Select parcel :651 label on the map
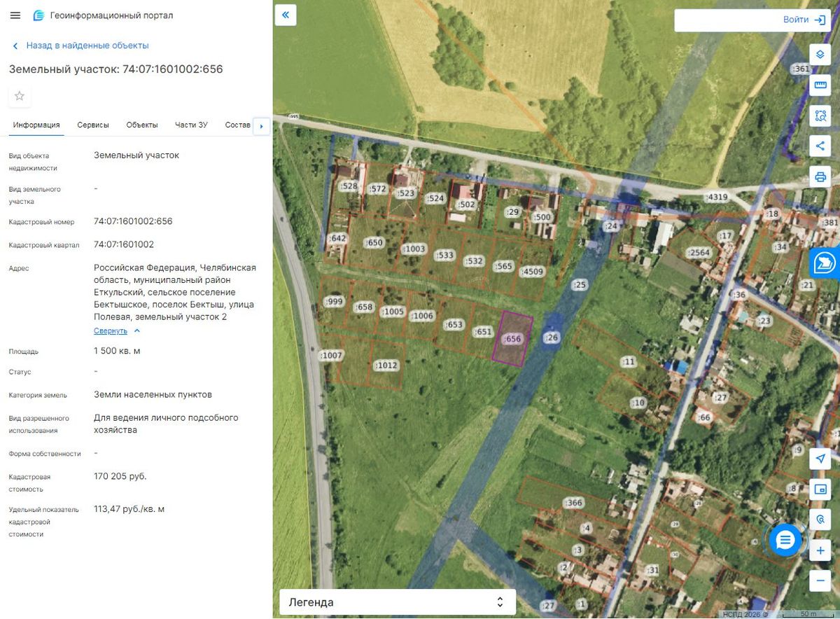840x619 pixels. pos(484,332)
